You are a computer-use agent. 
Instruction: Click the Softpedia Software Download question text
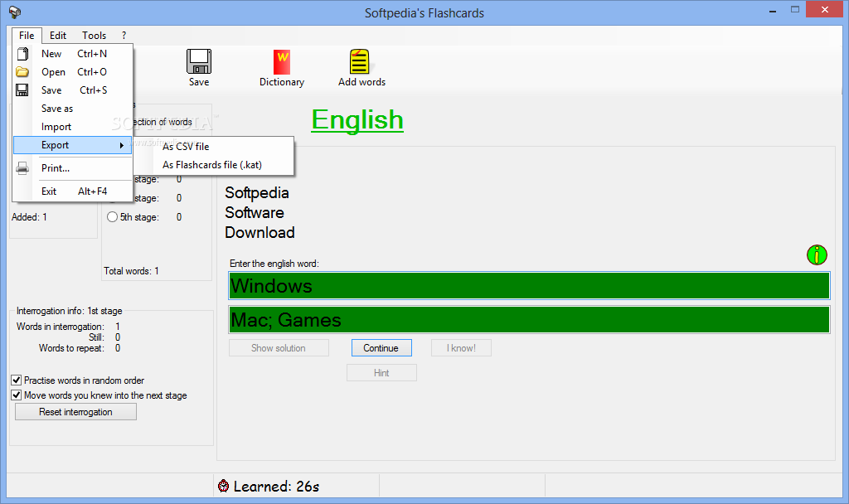coord(260,213)
